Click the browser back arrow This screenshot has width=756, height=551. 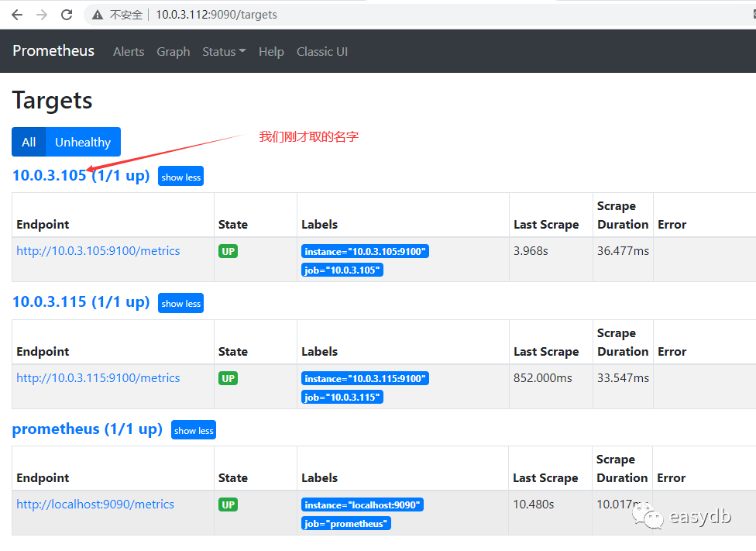coord(17,15)
